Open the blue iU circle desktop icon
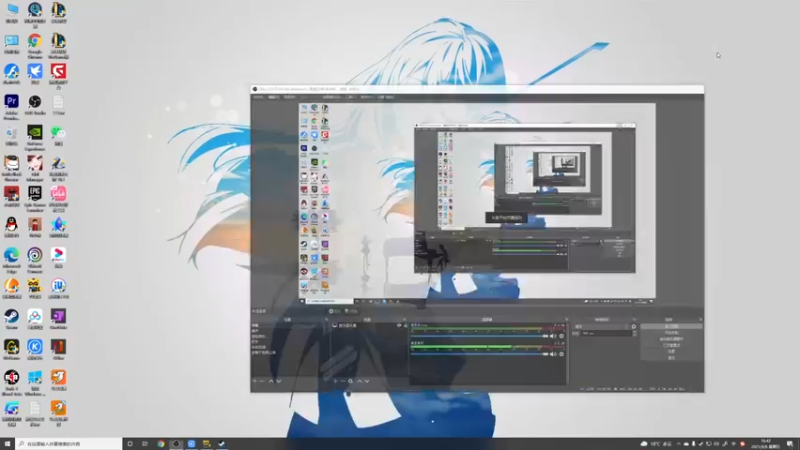 (x=58, y=286)
